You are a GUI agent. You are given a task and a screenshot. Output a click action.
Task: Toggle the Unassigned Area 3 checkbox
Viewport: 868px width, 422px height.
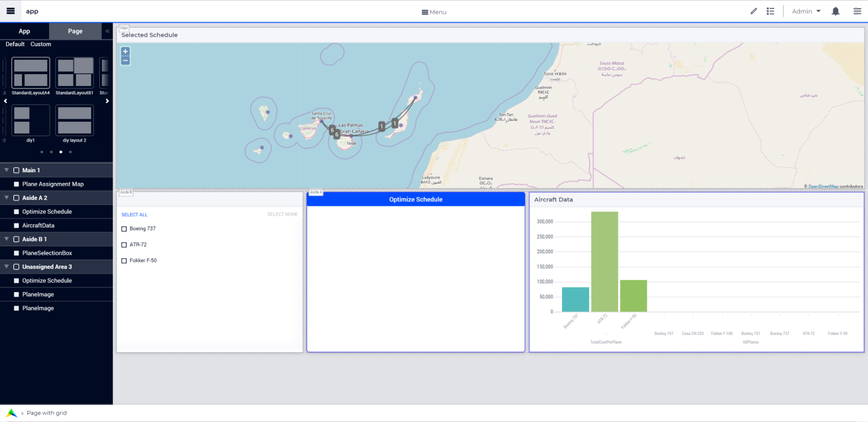16,267
